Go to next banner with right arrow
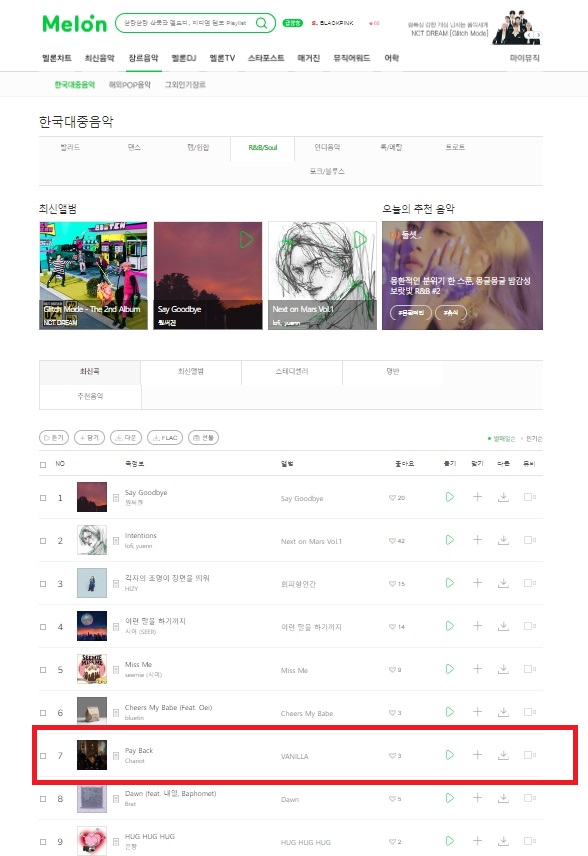 [x=538, y=35]
